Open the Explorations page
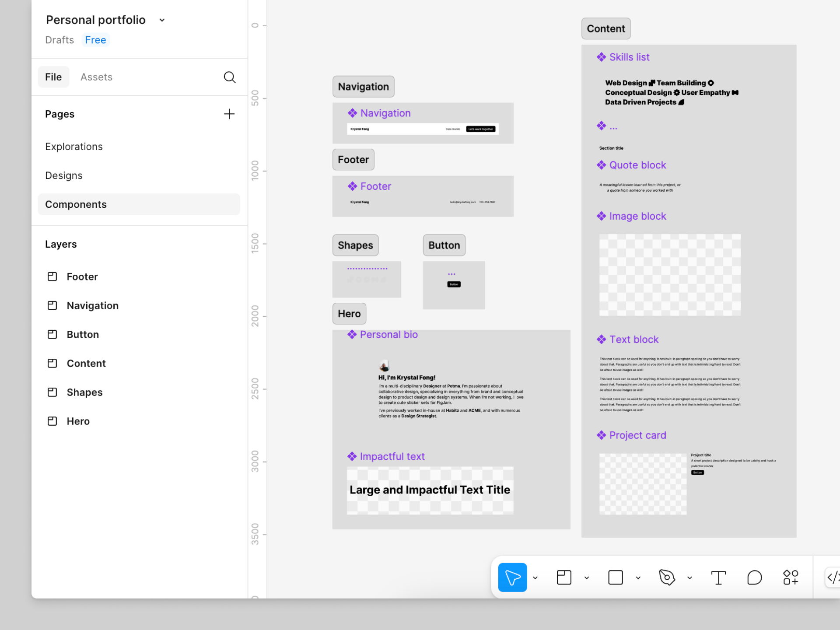This screenshot has width=840, height=630. click(x=74, y=147)
